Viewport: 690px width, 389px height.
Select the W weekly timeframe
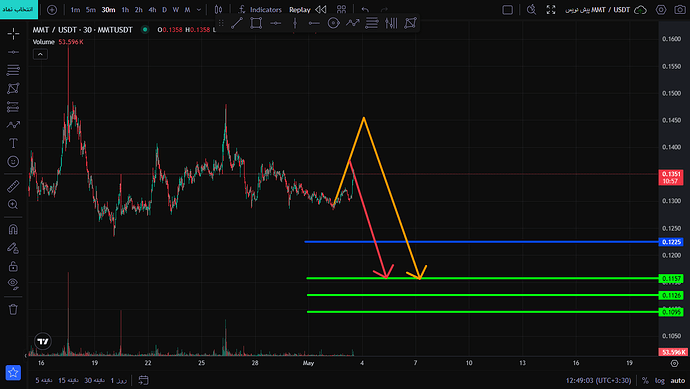(x=176, y=10)
